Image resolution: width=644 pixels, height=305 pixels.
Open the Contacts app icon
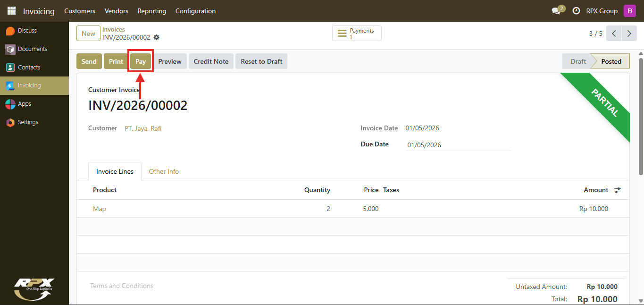(10, 68)
